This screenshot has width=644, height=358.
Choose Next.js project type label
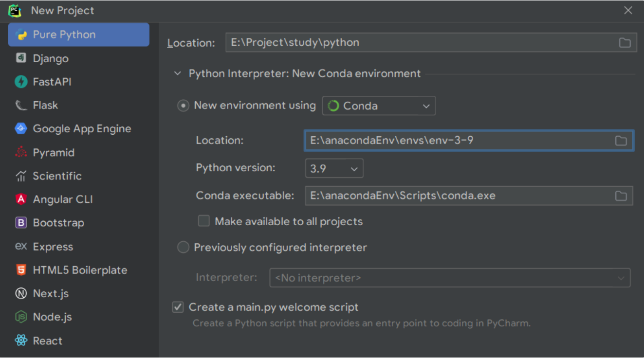pyautogui.click(x=51, y=293)
